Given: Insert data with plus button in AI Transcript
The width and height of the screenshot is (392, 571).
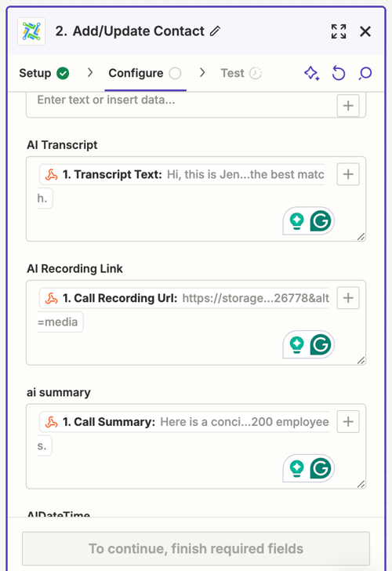Looking at the screenshot, I should tap(348, 174).
